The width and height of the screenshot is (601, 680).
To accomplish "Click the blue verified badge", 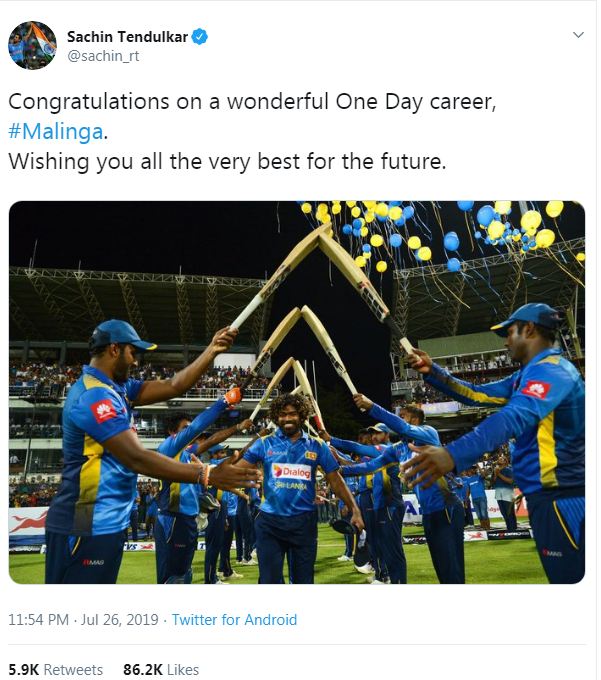I will pyautogui.click(x=199, y=37).
